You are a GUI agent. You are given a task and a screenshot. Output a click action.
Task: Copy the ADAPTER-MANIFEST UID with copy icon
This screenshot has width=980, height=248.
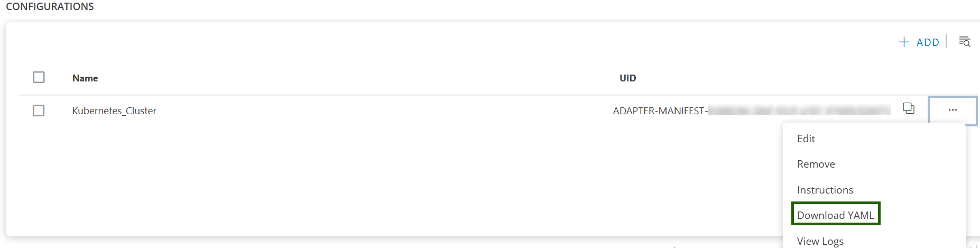tap(909, 108)
